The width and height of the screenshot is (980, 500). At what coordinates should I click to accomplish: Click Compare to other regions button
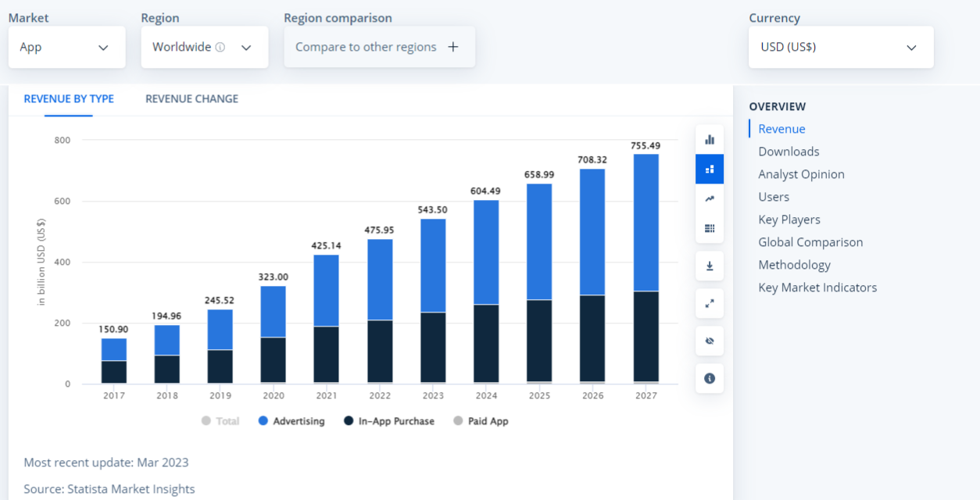[379, 47]
